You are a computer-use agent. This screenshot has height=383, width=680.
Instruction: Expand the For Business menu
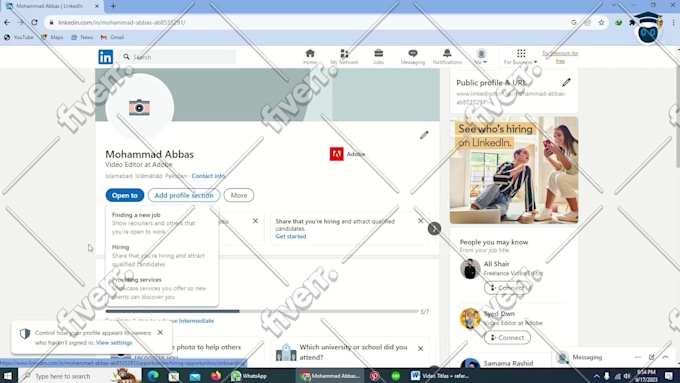click(520, 57)
